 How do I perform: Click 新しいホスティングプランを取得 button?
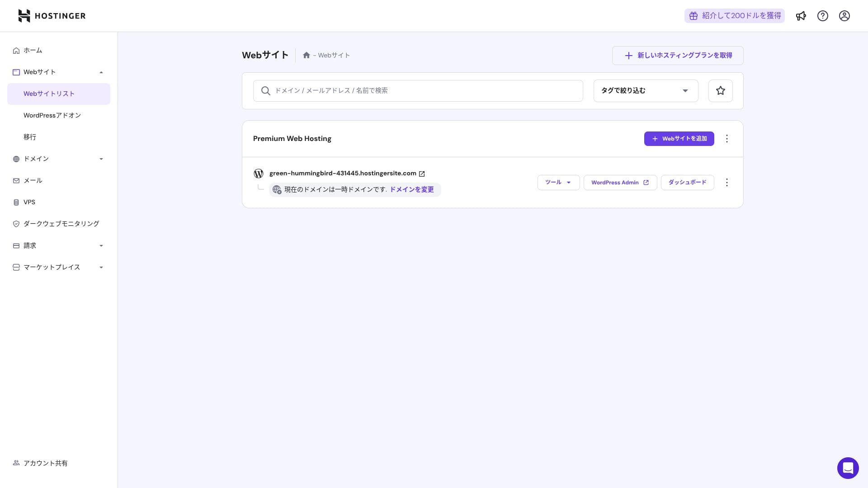click(678, 56)
